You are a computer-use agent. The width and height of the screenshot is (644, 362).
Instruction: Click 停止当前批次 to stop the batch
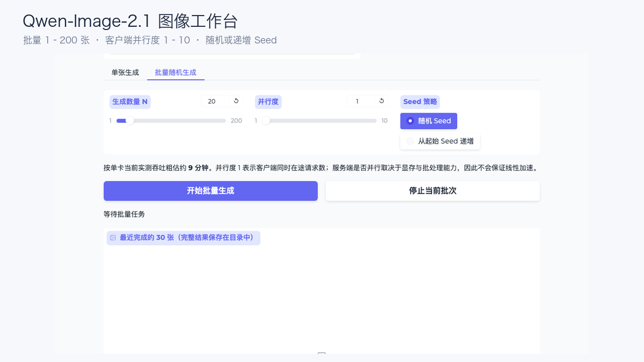pyautogui.click(x=433, y=191)
